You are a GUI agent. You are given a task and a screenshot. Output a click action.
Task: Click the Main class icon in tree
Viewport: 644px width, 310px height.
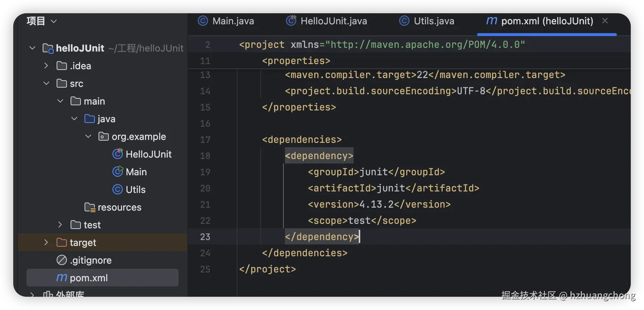[x=118, y=172]
